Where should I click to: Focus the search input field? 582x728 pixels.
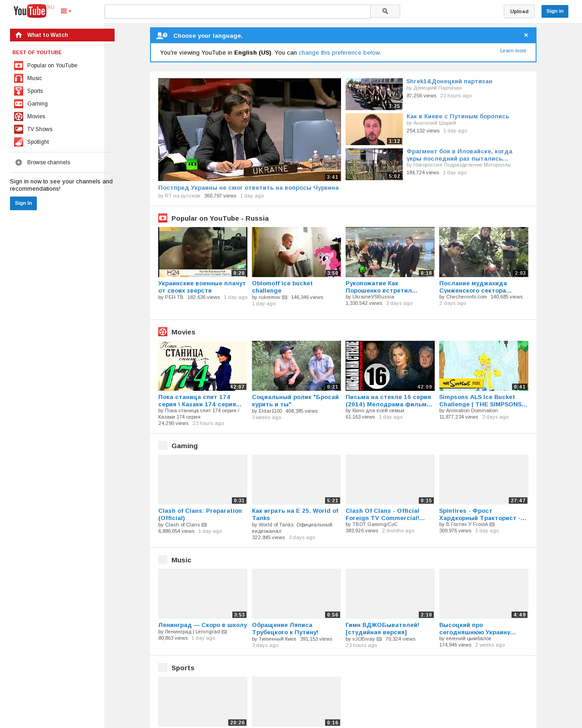pyautogui.click(x=237, y=11)
